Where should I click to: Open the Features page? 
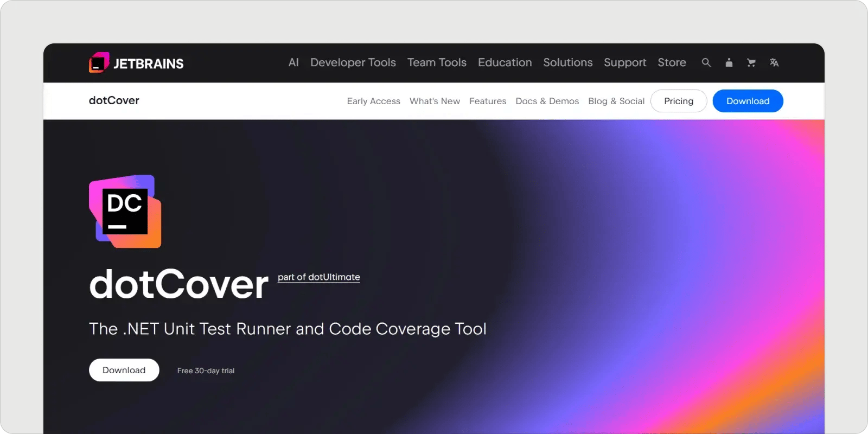(488, 101)
